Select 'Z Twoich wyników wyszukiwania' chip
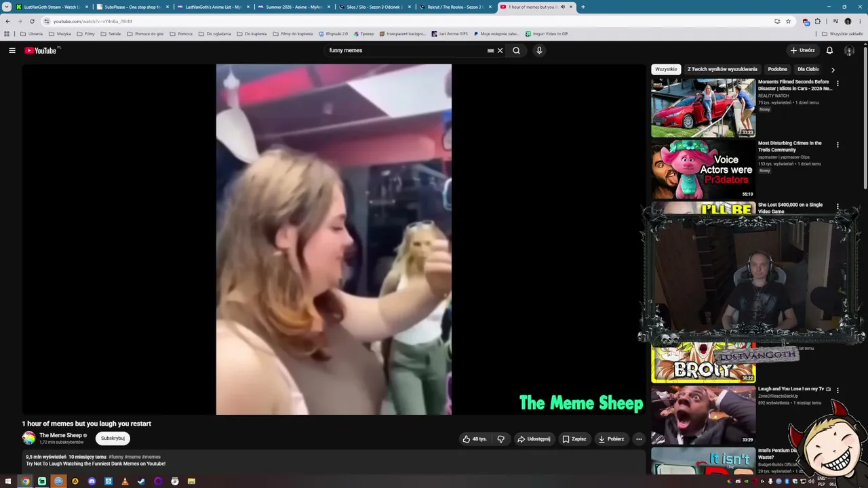868x488 pixels. coord(722,69)
